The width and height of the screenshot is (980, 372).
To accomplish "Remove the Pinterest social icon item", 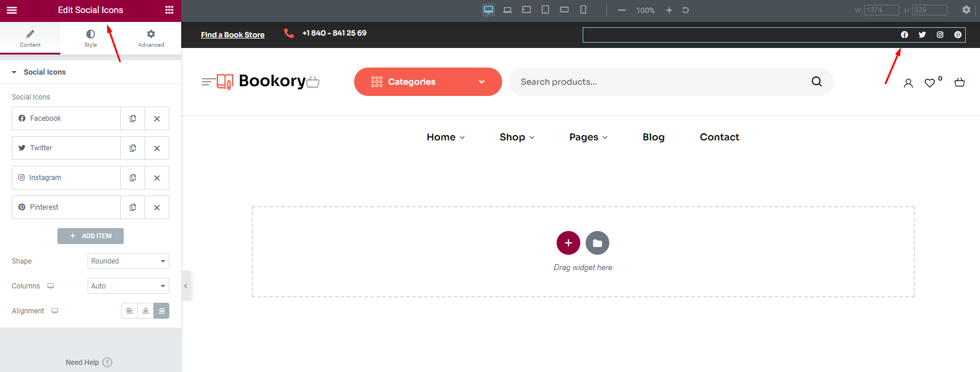I will point(157,207).
